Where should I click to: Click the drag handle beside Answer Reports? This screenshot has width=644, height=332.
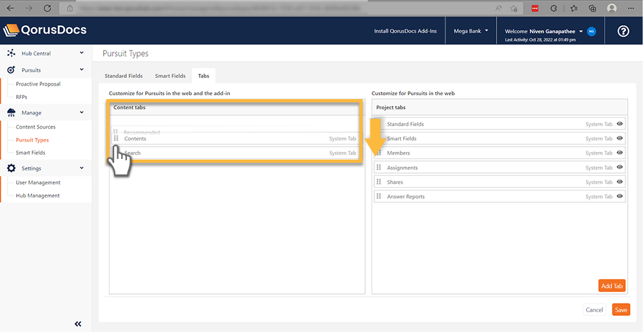click(x=379, y=197)
